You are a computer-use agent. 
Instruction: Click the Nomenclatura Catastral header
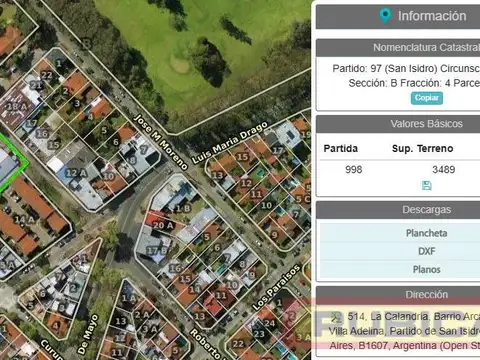tap(398, 48)
